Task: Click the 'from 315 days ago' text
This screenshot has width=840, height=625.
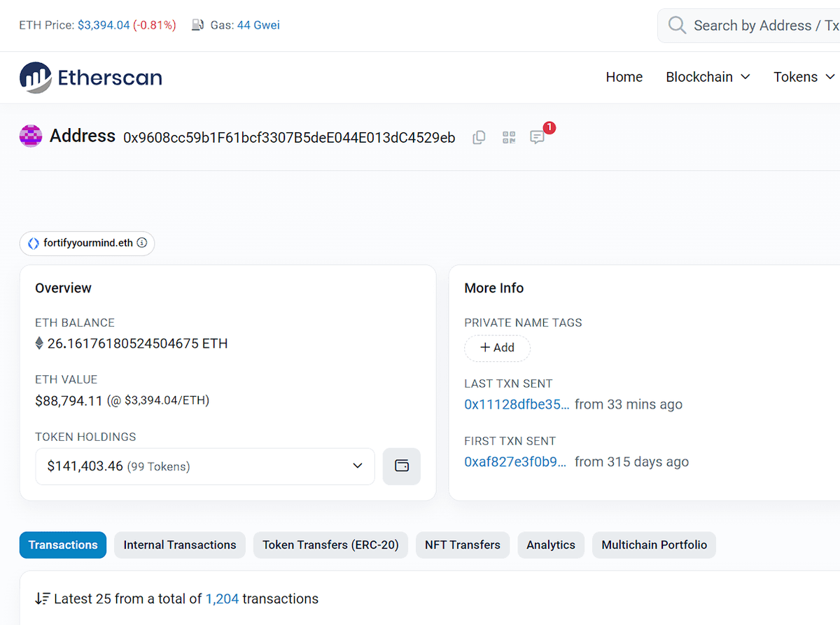Action: (x=631, y=462)
